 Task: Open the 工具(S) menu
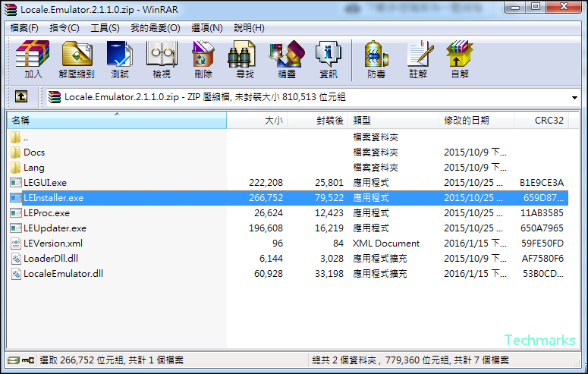pyautogui.click(x=105, y=28)
